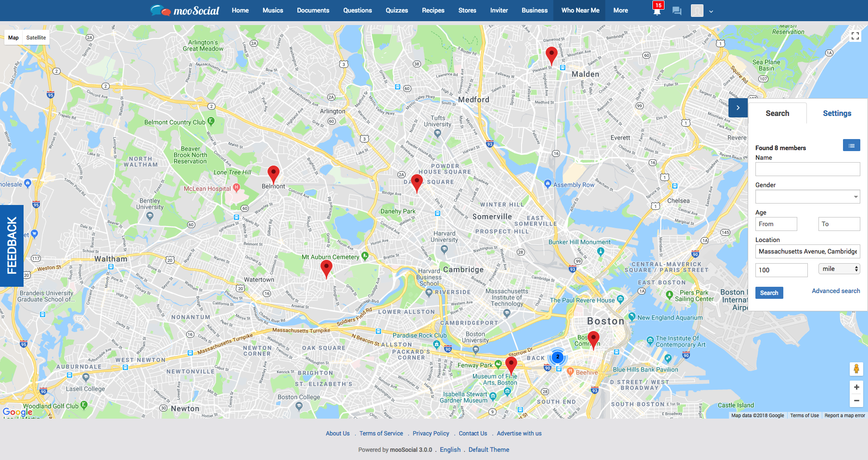Click the red pin at Davis Square

[x=417, y=183]
